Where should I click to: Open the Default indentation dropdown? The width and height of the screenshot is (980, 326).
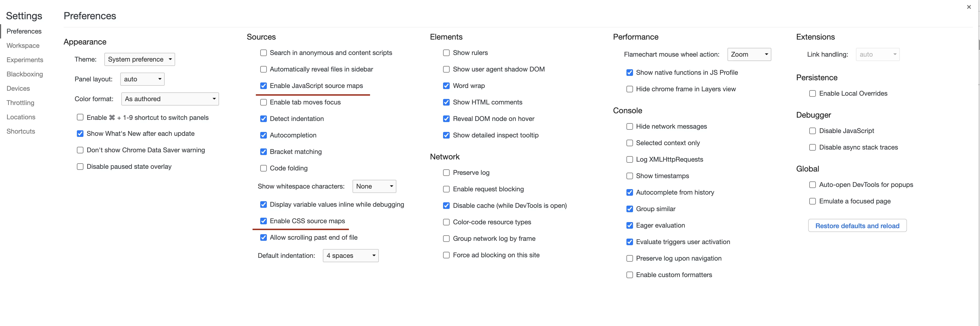click(x=351, y=256)
